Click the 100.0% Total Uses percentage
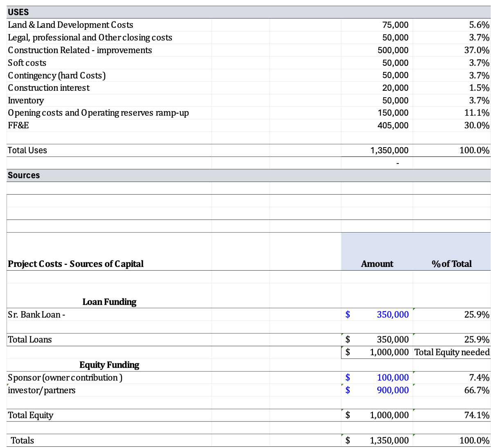 click(474, 150)
